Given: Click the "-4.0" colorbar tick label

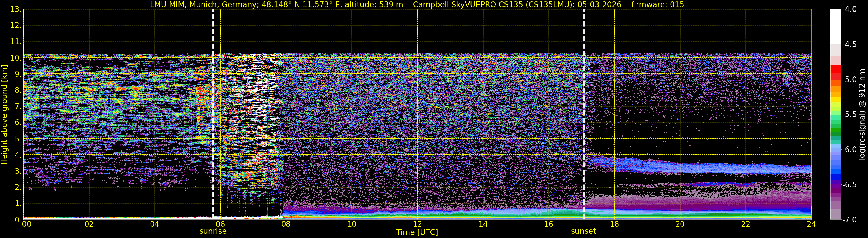Looking at the screenshot, I should [850, 10].
